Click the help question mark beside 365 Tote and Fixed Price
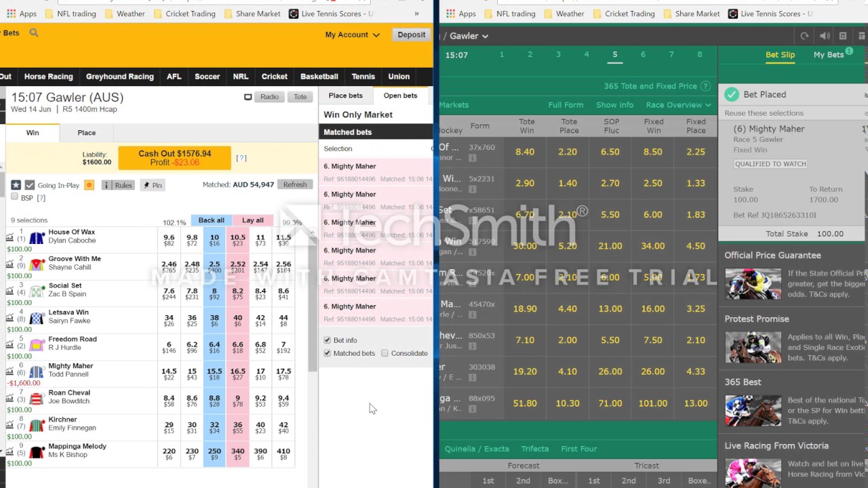868x488 pixels. (x=705, y=86)
